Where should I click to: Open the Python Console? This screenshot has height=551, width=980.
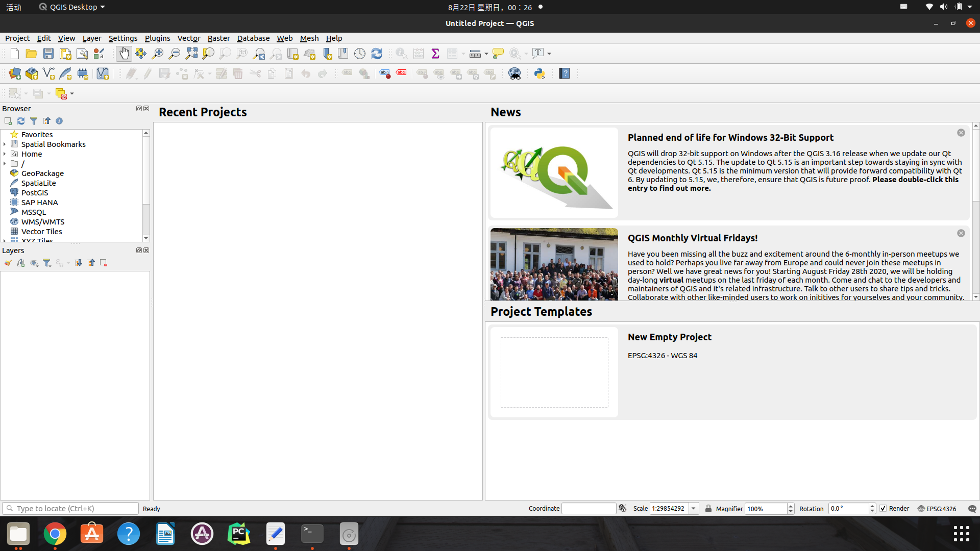click(x=540, y=73)
